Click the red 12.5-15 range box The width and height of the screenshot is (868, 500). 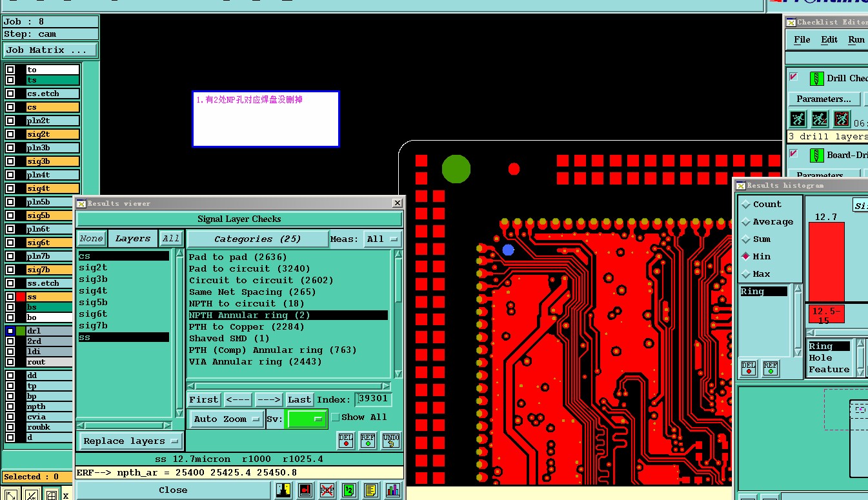click(x=826, y=314)
